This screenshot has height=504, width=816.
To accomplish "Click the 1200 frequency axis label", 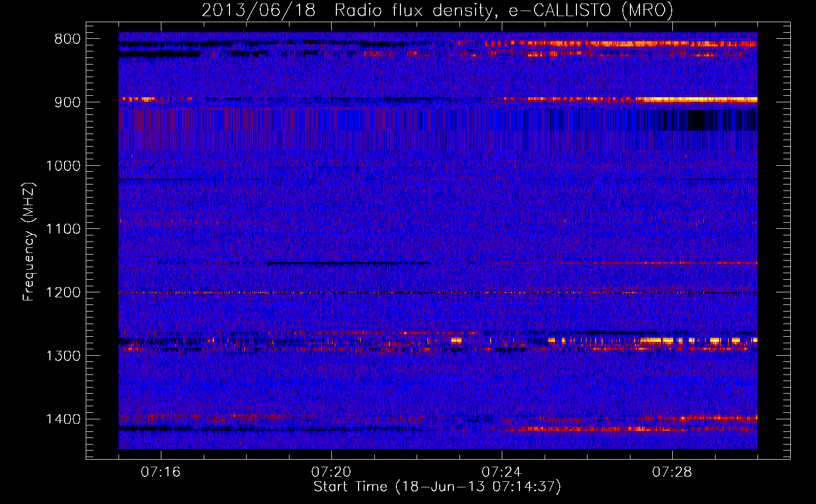I will (64, 293).
